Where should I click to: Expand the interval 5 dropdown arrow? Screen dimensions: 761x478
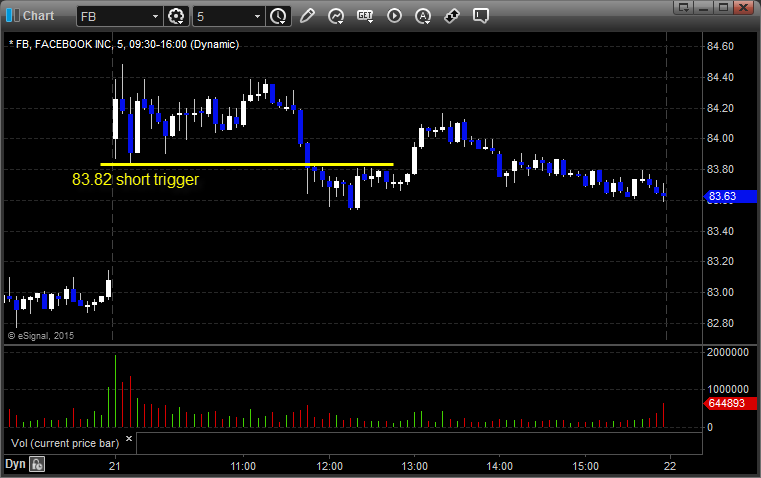pos(258,16)
